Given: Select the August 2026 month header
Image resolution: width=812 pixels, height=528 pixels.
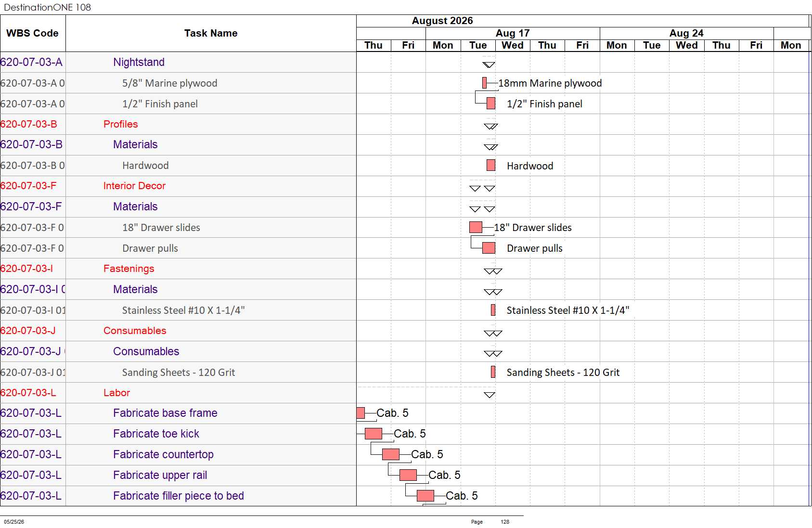Looking at the screenshot, I should coord(442,21).
